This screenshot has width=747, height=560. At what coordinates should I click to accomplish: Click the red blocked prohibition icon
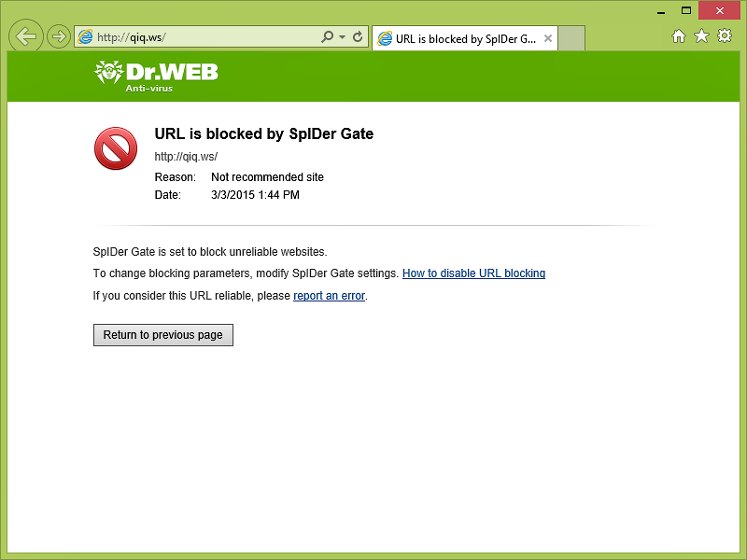pyautogui.click(x=116, y=148)
